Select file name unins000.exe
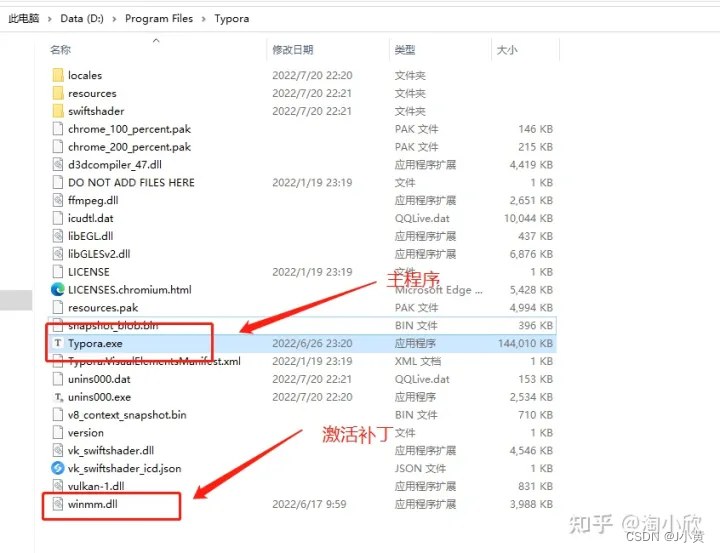This screenshot has width=720, height=553. (100, 397)
